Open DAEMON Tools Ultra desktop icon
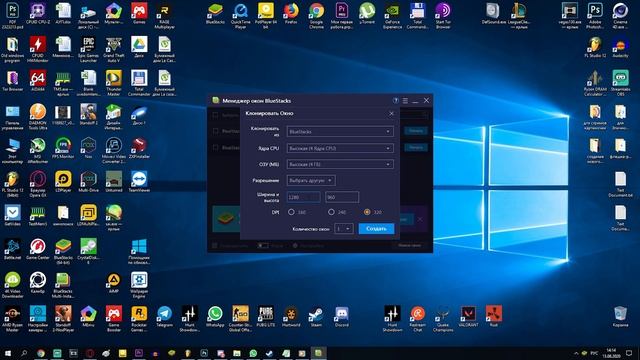 [38, 117]
